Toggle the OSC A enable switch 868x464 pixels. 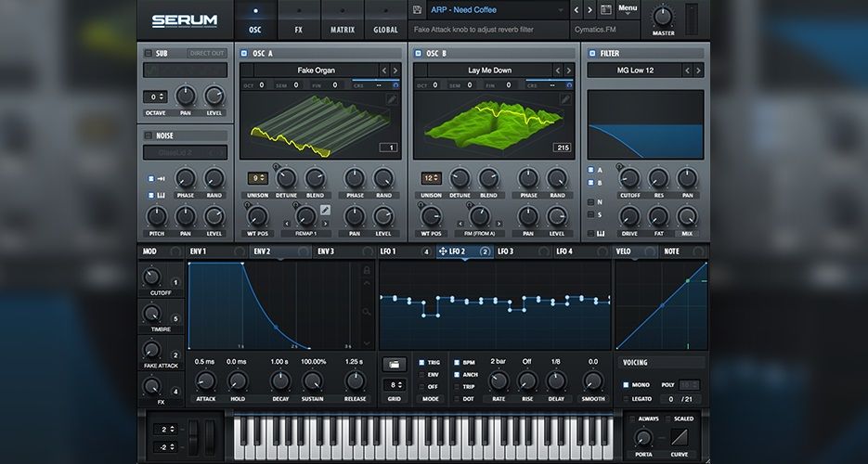coord(244,54)
